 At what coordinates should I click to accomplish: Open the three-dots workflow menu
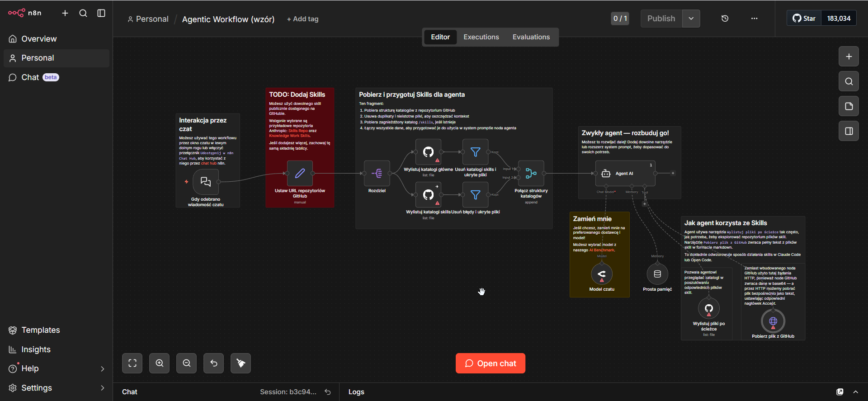click(x=754, y=19)
